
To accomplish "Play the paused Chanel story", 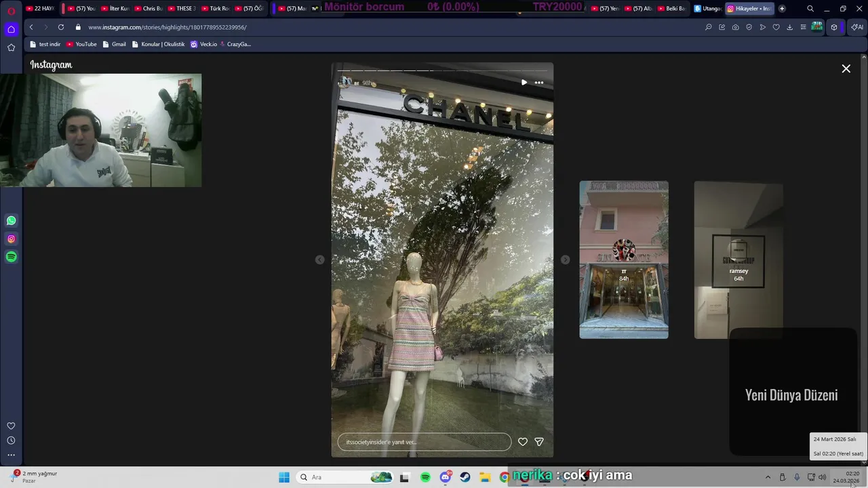I will coord(524,83).
